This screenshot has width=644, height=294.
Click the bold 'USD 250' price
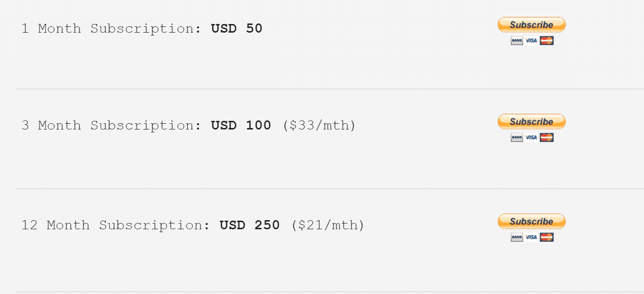[250, 225]
